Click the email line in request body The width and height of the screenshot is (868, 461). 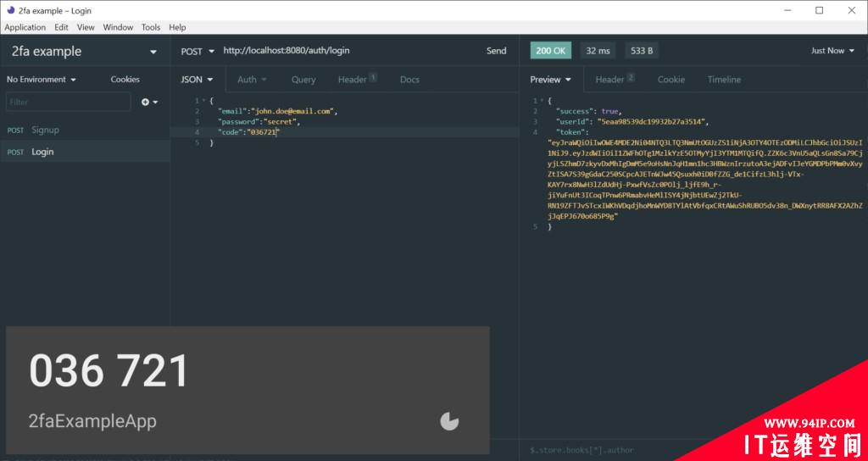click(x=277, y=111)
